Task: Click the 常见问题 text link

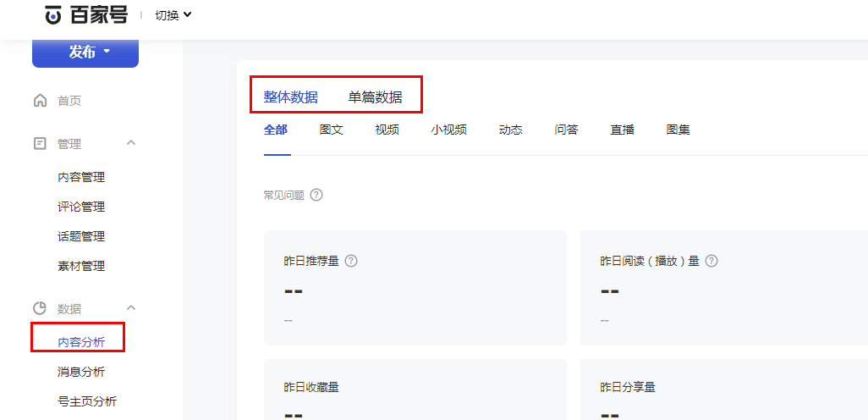Action: pyautogui.click(x=284, y=195)
